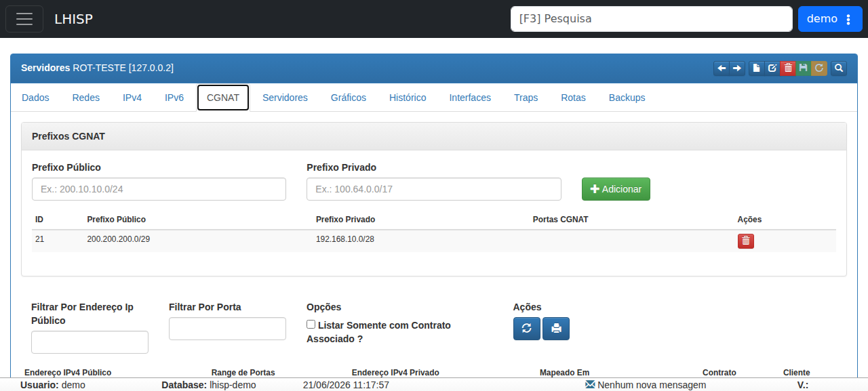Open the IPv4 tab

click(132, 98)
